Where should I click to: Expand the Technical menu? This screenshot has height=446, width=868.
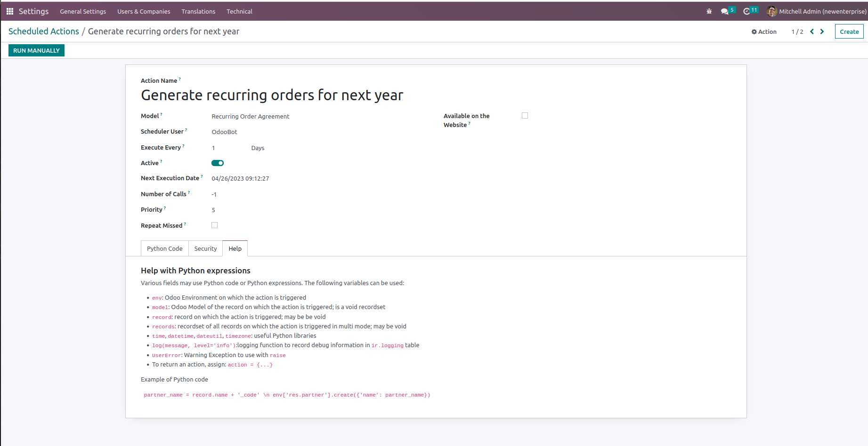click(239, 11)
